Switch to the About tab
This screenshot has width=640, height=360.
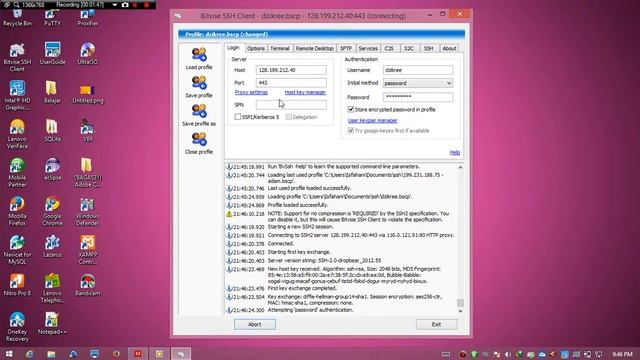point(449,48)
